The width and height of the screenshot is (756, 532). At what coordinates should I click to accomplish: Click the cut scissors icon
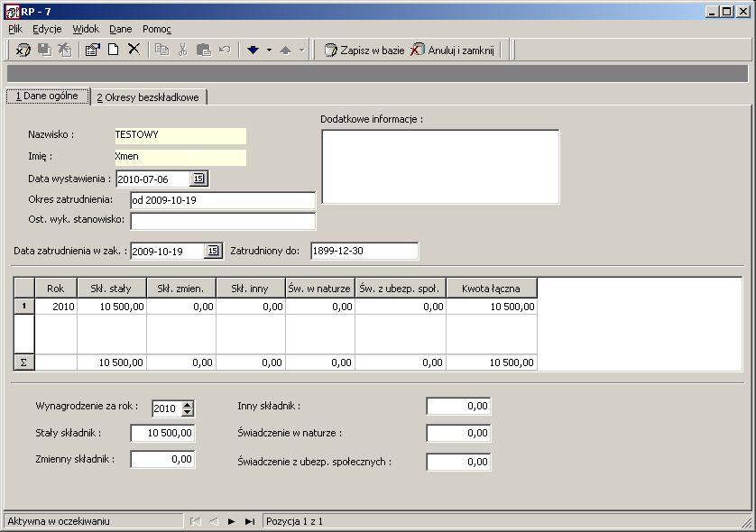(183, 50)
